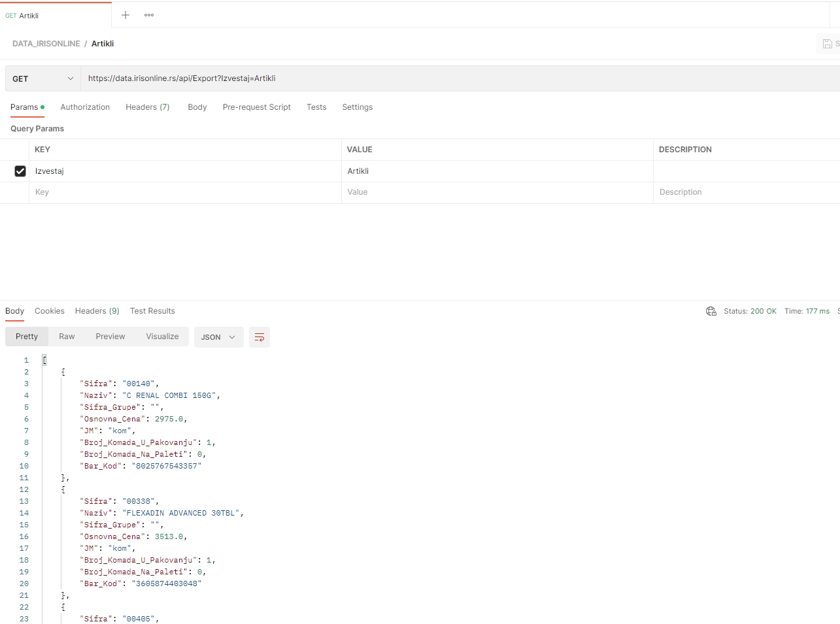Click the network globe icon near Status
The height and width of the screenshot is (624, 840).
tap(711, 311)
